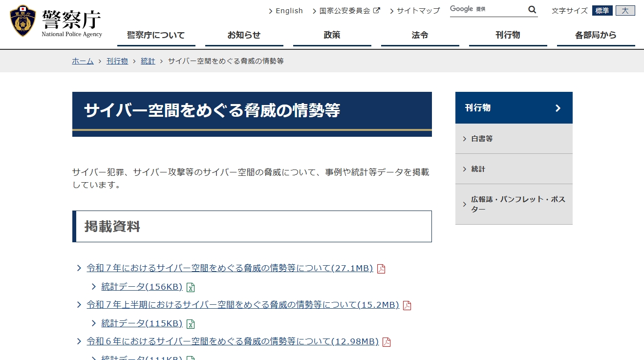Screen dimensions: 644x360
Task: Click the search magnifier icon
Action: [532, 9]
